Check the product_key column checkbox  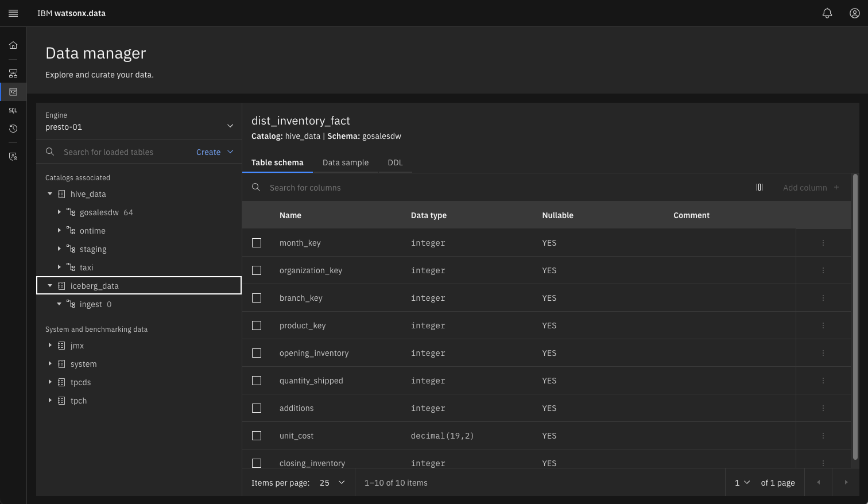pyautogui.click(x=257, y=325)
